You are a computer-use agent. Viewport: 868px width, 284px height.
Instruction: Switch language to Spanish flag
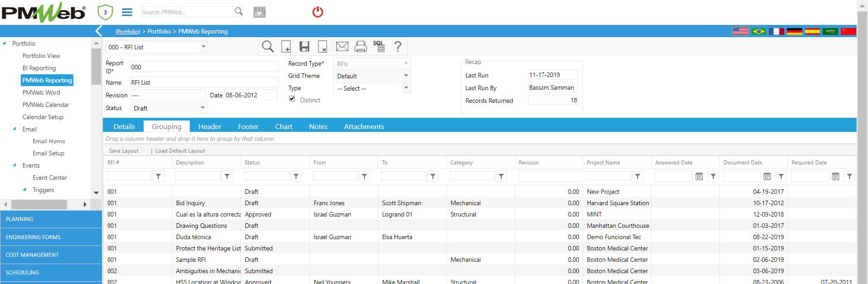812,31
